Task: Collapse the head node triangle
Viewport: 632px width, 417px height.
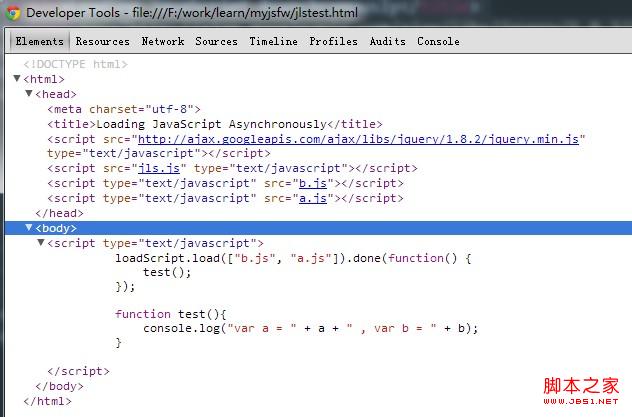Action: 29,94
